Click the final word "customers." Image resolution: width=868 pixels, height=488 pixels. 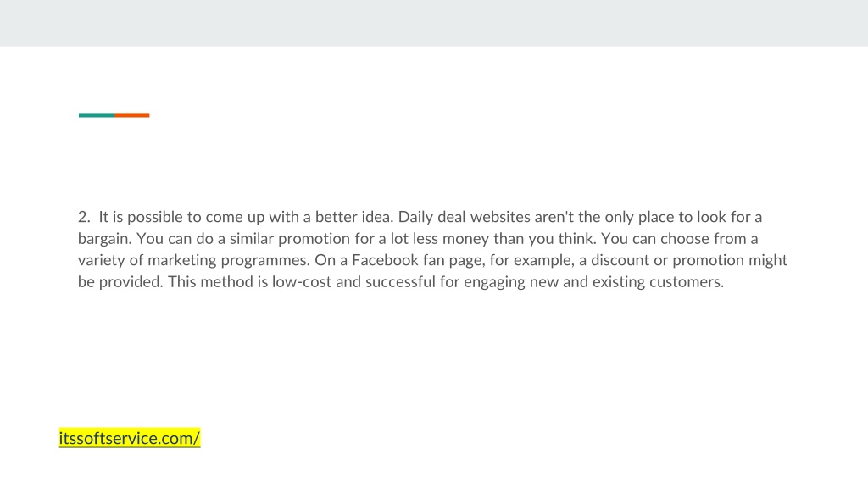pyautogui.click(x=687, y=281)
